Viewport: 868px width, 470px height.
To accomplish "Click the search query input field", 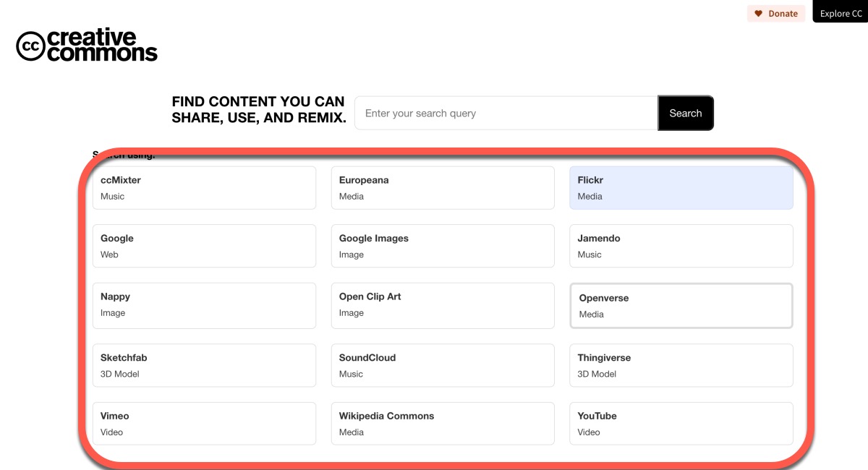I will [506, 114].
